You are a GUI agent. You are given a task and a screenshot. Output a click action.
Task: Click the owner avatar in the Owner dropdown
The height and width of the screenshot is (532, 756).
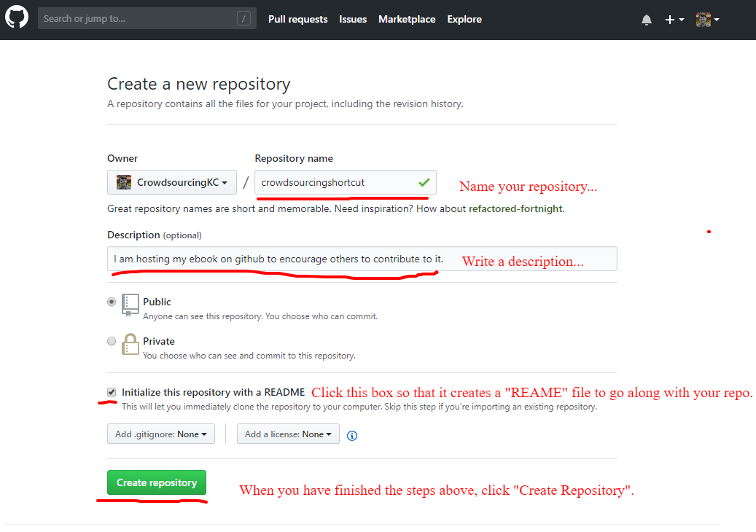(124, 182)
